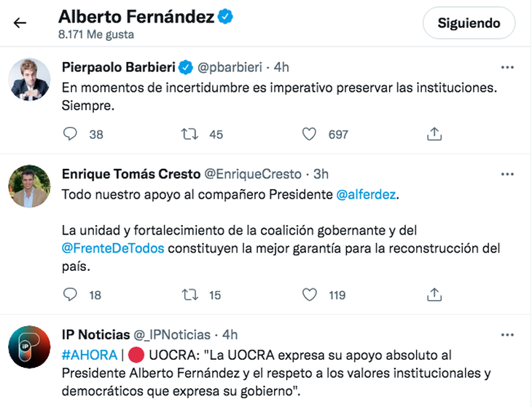Open Pierpaolo Barbieri's profile picture

(29, 79)
